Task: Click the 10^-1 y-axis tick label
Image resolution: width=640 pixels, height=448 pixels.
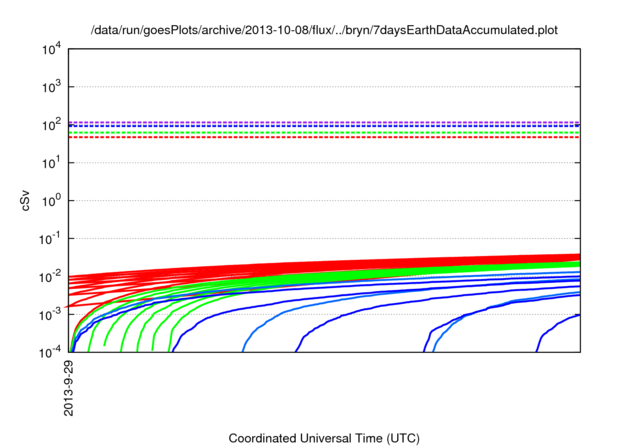Action: (49, 238)
